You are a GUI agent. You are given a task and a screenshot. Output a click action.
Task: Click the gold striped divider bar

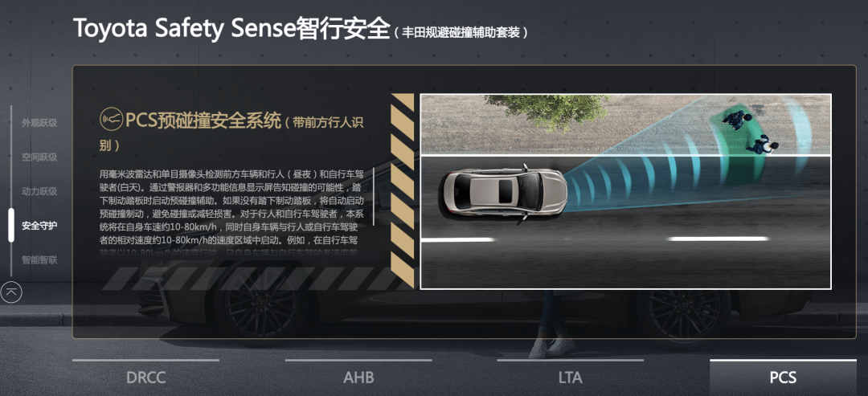[x=403, y=191]
